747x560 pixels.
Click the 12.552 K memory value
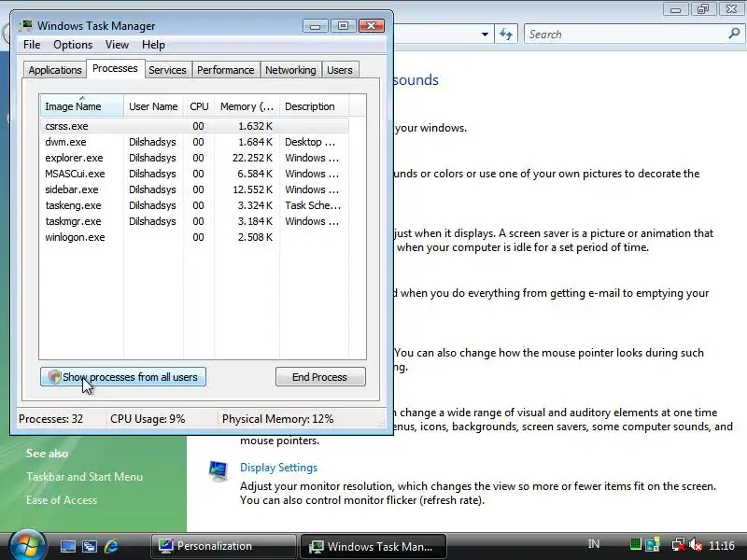(252, 189)
